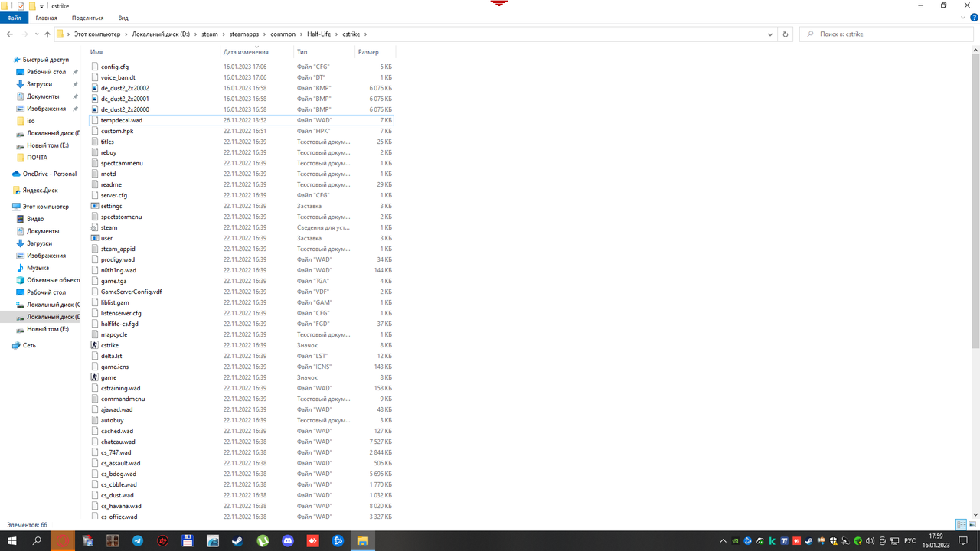Image resolution: width=980 pixels, height=551 pixels.
Task: Navigate to common in the breadcrumb
Action: pos(283,34)
